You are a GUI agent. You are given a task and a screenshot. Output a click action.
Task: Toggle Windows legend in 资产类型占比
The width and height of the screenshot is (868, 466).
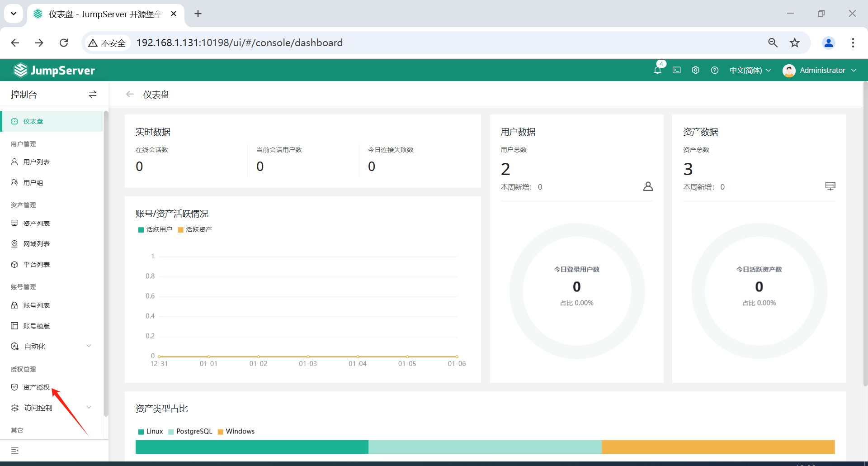236,432
